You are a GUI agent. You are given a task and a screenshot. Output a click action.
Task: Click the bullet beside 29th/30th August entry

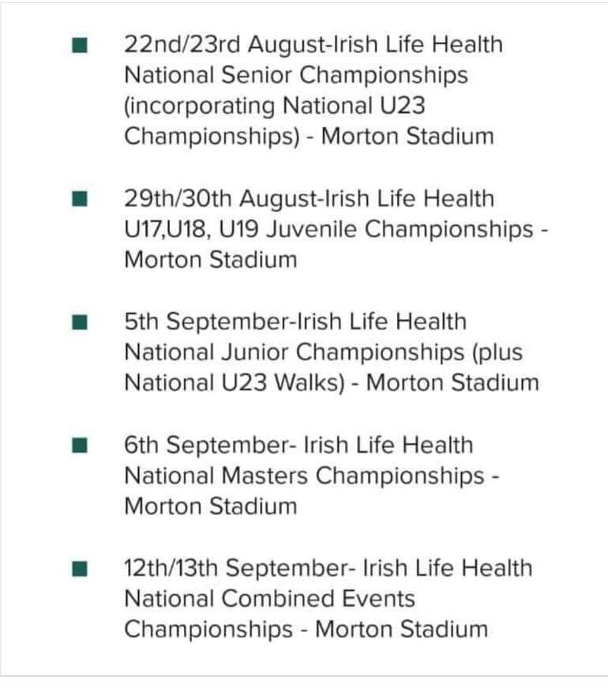pyautogui.click(x=80, y=198)
